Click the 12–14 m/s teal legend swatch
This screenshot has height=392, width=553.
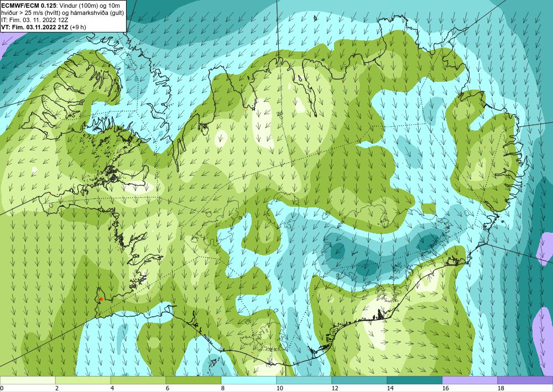pyautogui.click(x=359, y=380)
